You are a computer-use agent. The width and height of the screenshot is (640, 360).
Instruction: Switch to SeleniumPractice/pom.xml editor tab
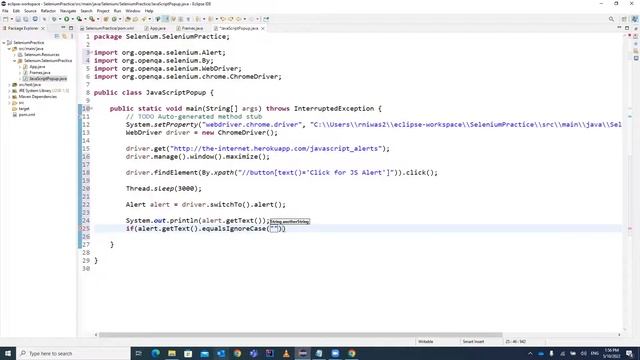pos(107,28)
